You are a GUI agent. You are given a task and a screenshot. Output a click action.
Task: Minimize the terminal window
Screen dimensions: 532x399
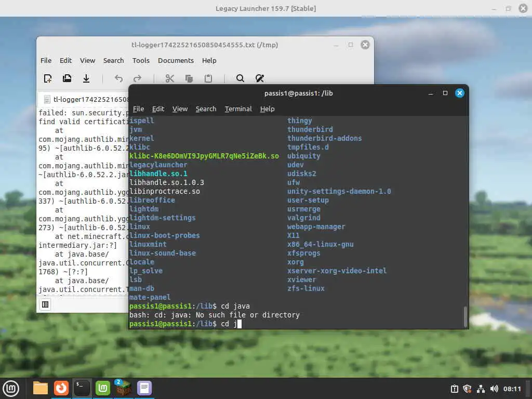tap(431, 94)
